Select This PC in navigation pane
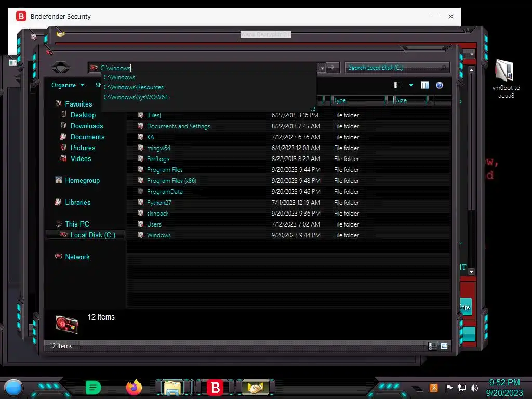The image size is (532, 399). (77, 224)
